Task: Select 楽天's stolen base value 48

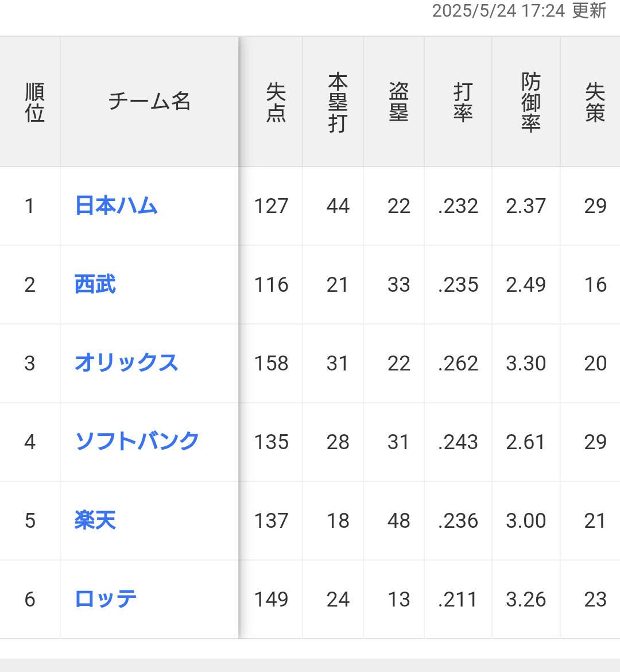Action: (398, 520)
